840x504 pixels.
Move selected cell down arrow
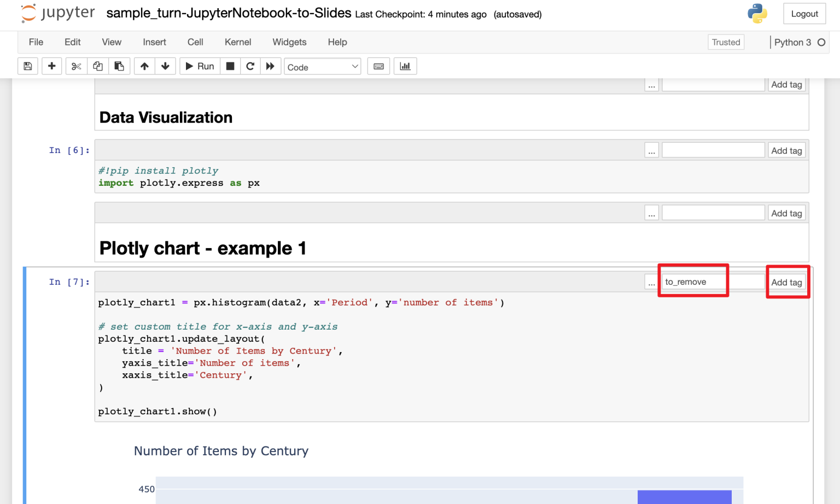point(165,66)
